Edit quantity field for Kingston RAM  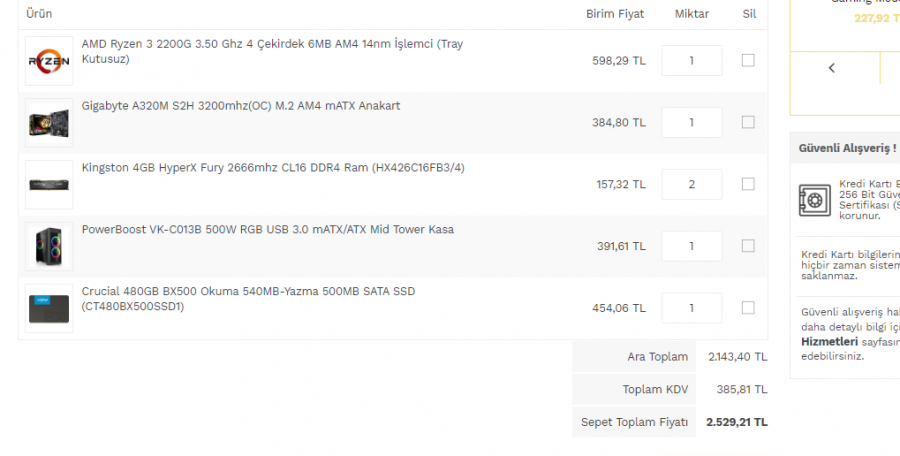pyautogui.click(x=692, y=184)
